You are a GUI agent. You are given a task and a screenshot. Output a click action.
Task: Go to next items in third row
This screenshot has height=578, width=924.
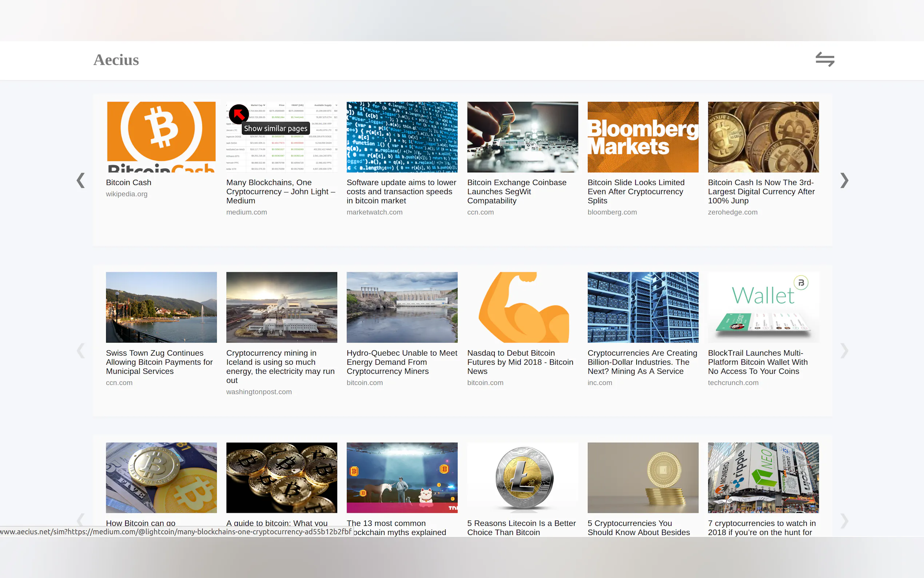pos(844,520)
